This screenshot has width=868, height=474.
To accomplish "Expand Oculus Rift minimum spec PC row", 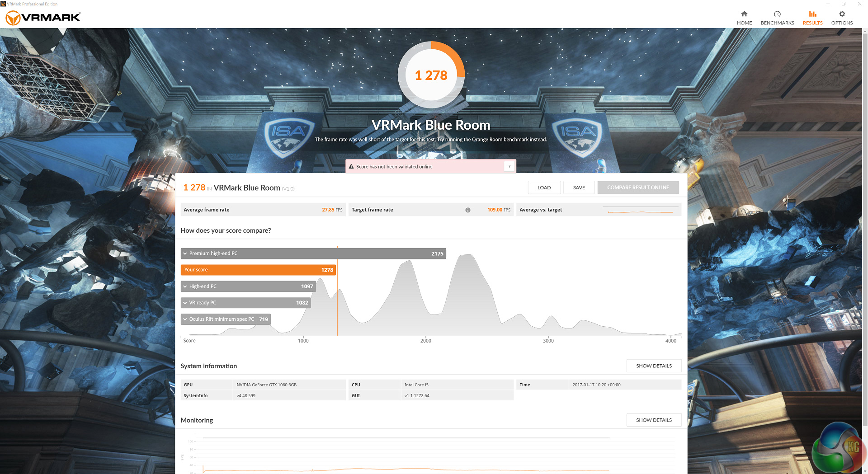I will (226, 319).
